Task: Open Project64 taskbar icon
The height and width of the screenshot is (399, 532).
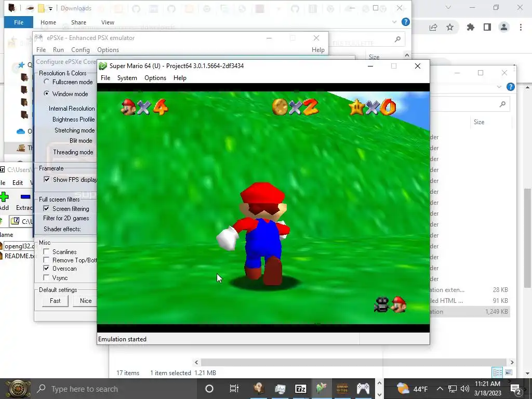Action: pyautogui.click(x=321, y=388)
